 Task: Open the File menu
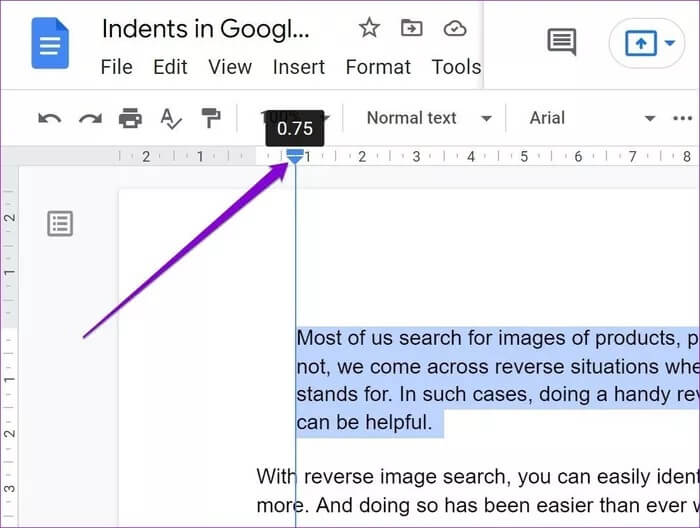click(x=117, y=68)
